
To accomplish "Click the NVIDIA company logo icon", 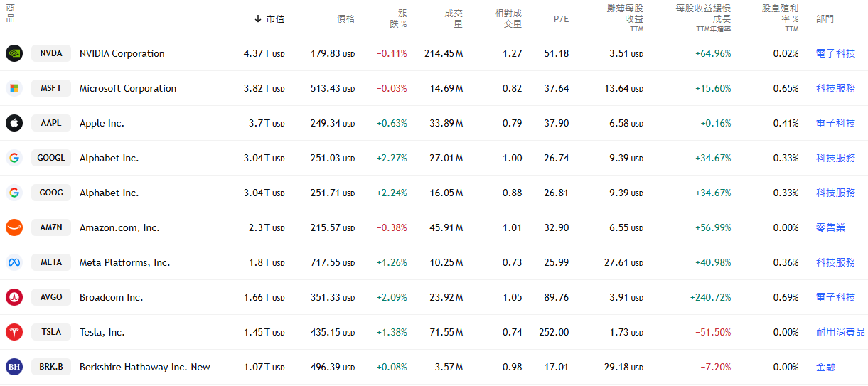I will point(14,53).
